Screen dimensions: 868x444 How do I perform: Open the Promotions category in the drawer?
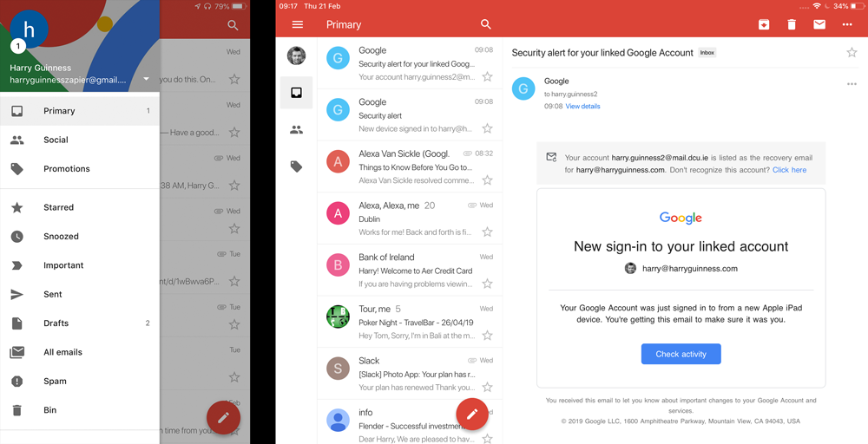80,168
